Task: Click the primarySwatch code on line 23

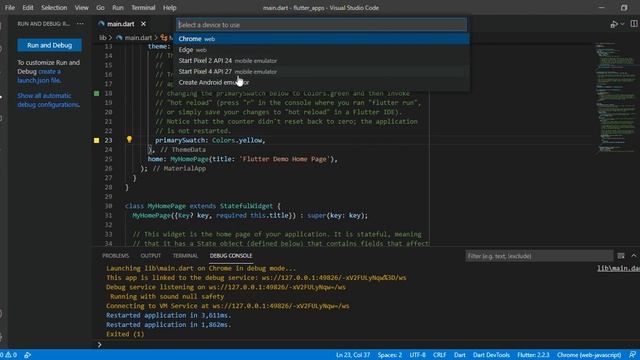Action: [210, 140]
